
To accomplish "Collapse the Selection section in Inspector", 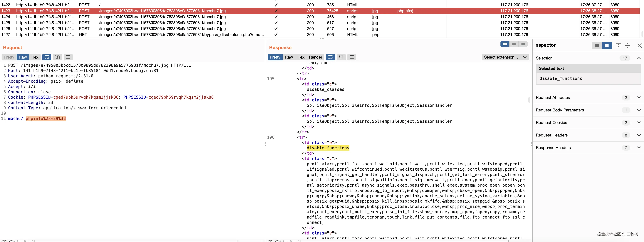I will pos(639,58).
